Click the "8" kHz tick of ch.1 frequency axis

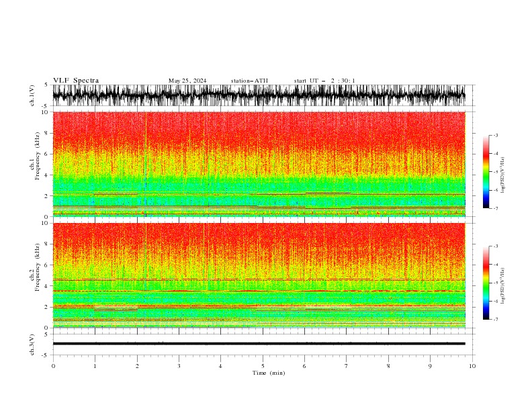click(47, 133)
